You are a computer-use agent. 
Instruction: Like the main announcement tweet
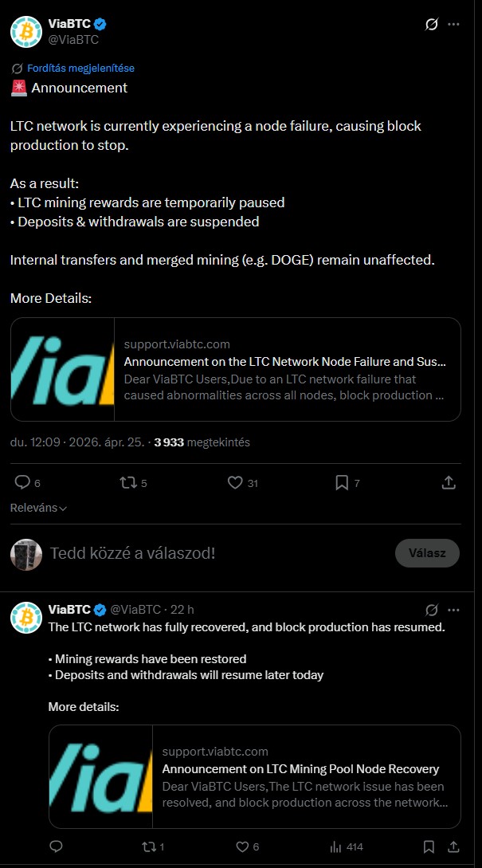coord(235,482)
